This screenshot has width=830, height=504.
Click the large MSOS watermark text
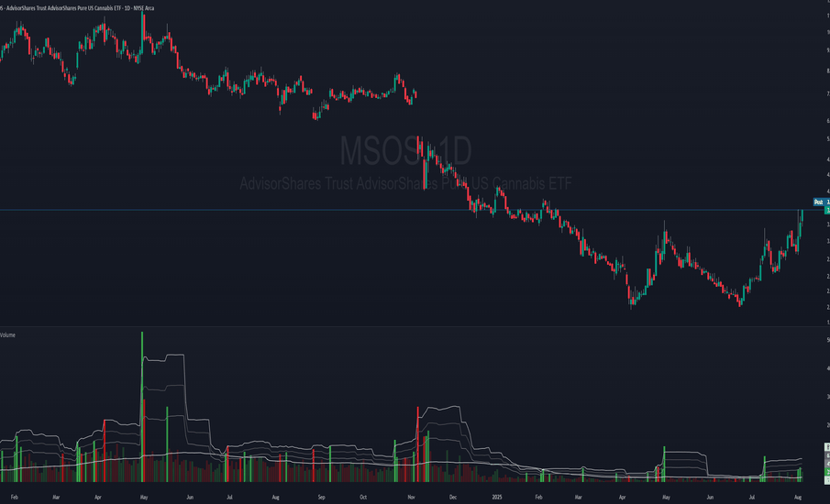(405, 151)
